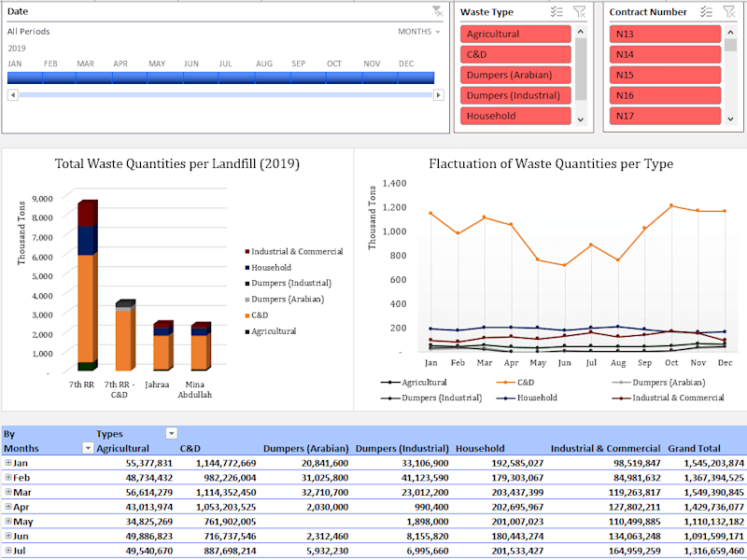Click the 7th RR stacked bar
Screen dimensions: 747x560
coord(88,286)
